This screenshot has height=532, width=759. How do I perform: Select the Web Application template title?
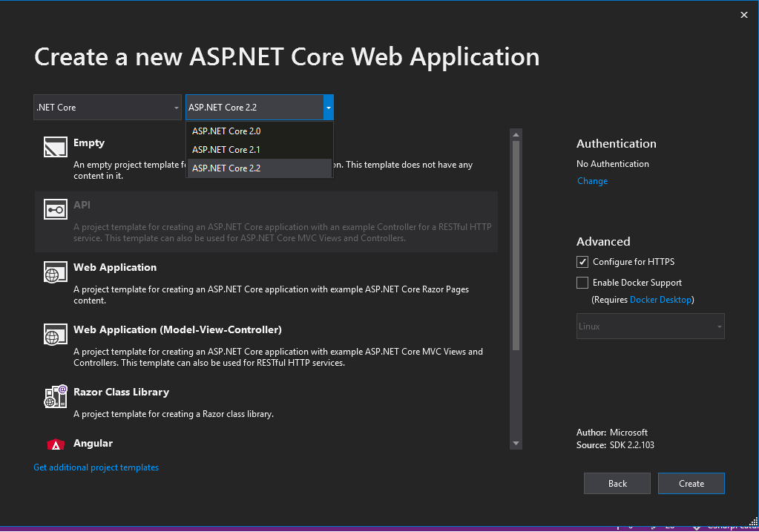[x=115, y=267]
